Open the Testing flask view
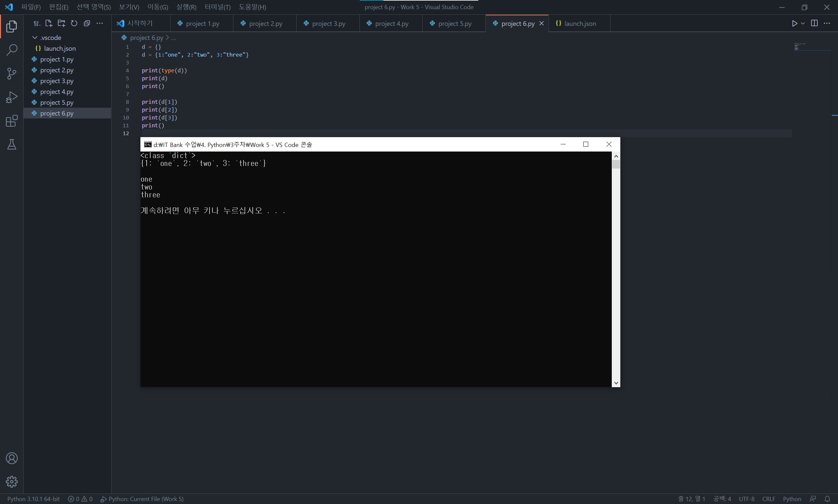The image size is (838, 504). [x=11, y=145]
